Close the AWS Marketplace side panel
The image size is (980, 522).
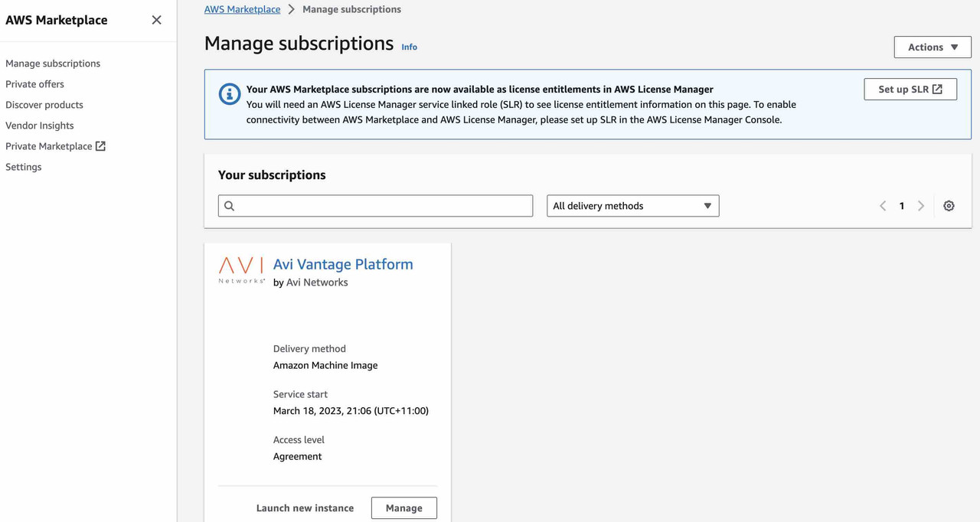pos(156,20)
